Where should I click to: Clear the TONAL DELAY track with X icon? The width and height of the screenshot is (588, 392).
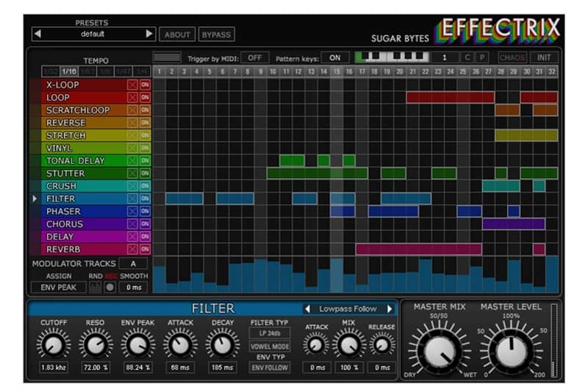pos(132,160)
